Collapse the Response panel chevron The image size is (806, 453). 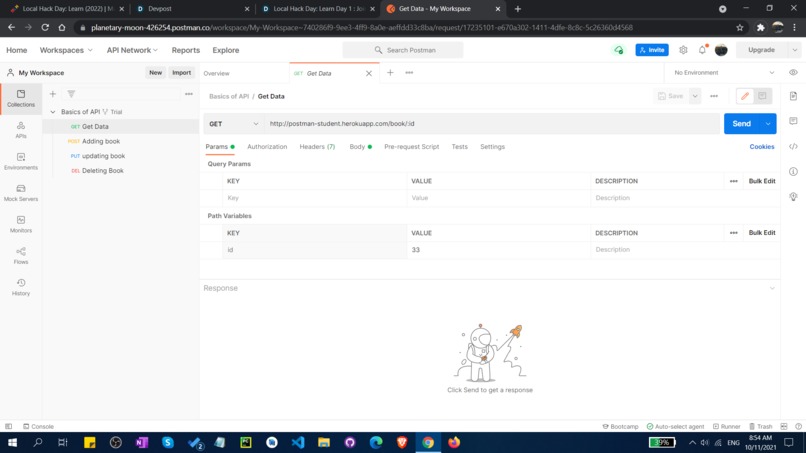(x=772, y=288)
